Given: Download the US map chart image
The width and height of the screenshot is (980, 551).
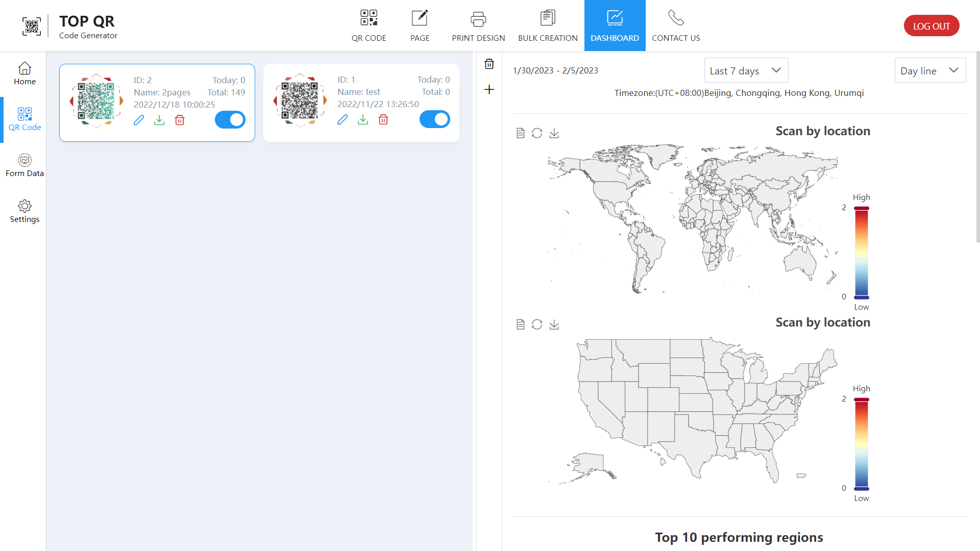Looking at the screenshot, I should coord(554,324).
